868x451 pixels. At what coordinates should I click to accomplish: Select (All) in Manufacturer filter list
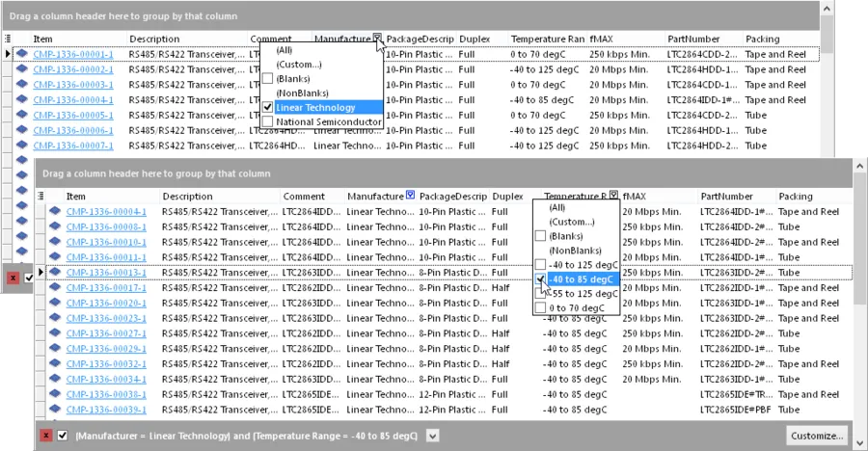click(x=284, y=50)
